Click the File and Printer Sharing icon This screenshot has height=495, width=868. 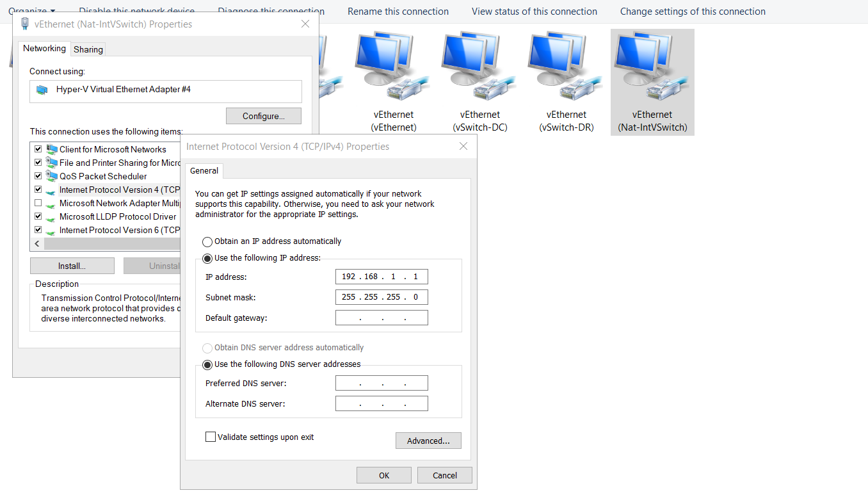coord(52,163)
